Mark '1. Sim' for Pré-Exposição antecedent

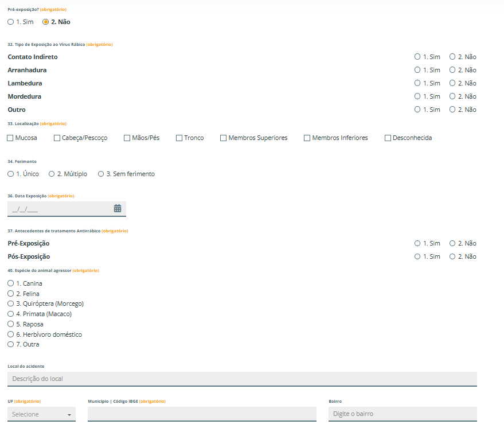point(417,243)
